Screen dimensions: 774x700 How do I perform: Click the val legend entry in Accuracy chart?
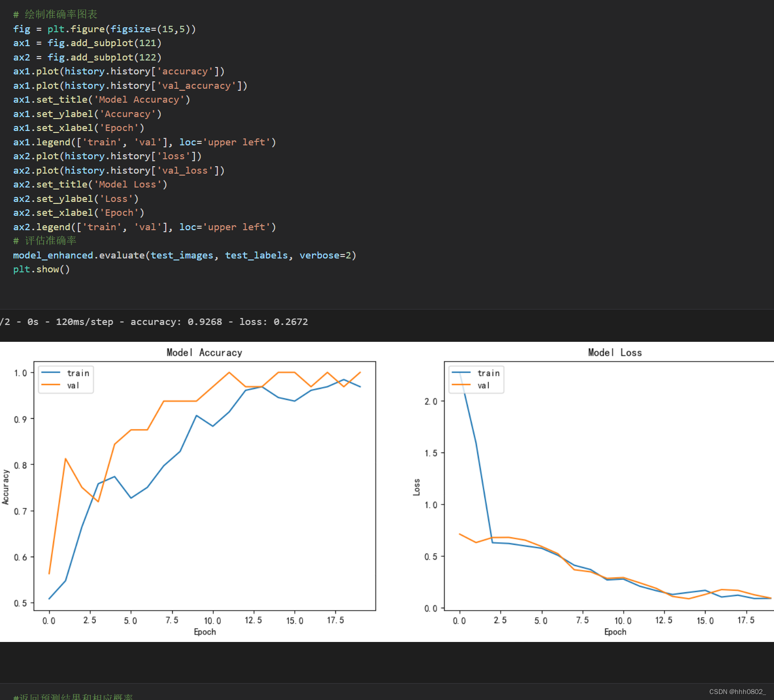[60, 385]
